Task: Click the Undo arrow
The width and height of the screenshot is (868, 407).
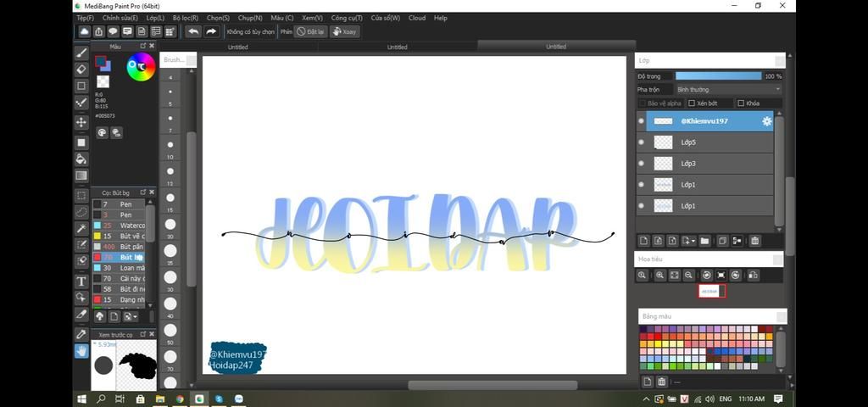Action: pos(193,31)
